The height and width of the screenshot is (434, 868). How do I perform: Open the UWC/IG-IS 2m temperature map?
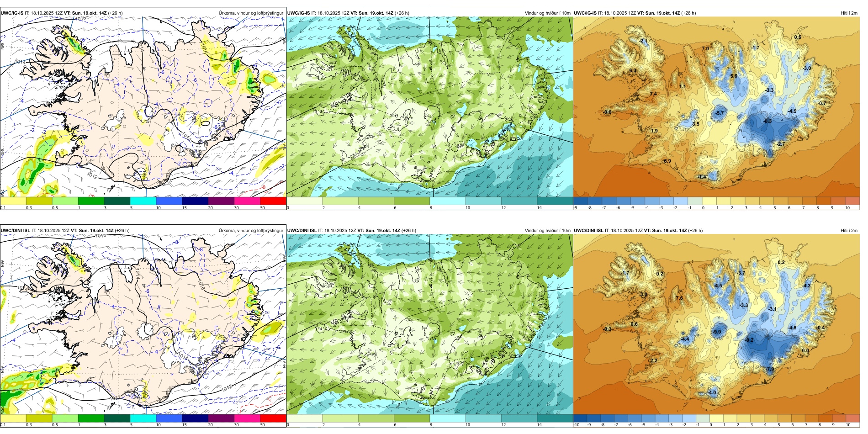coord(716,107)
